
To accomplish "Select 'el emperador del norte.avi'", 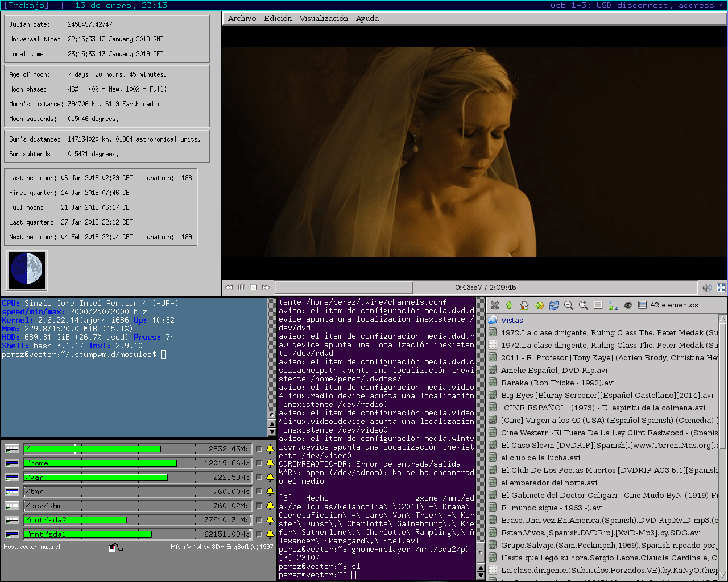I will click(x=549, y=483).
